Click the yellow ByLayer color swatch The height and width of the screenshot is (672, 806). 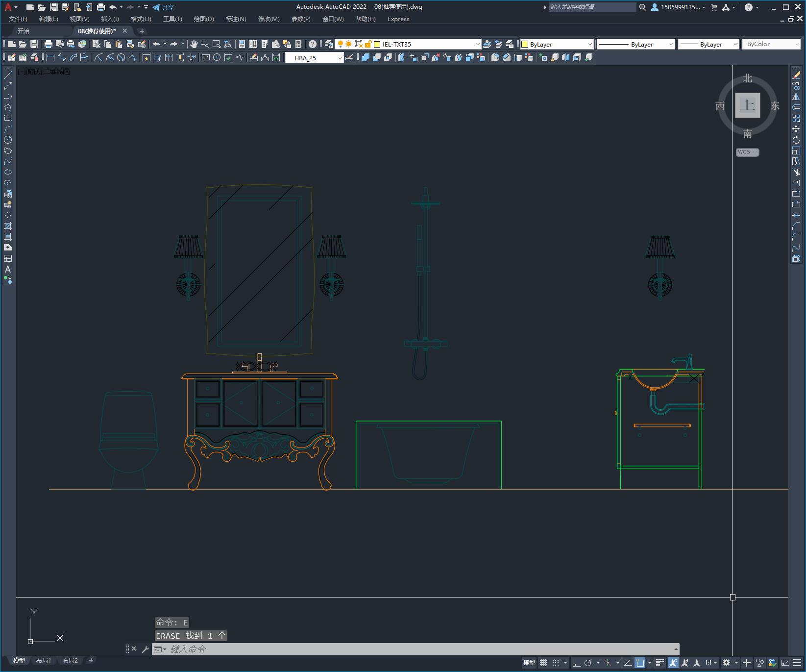(525, 44)
